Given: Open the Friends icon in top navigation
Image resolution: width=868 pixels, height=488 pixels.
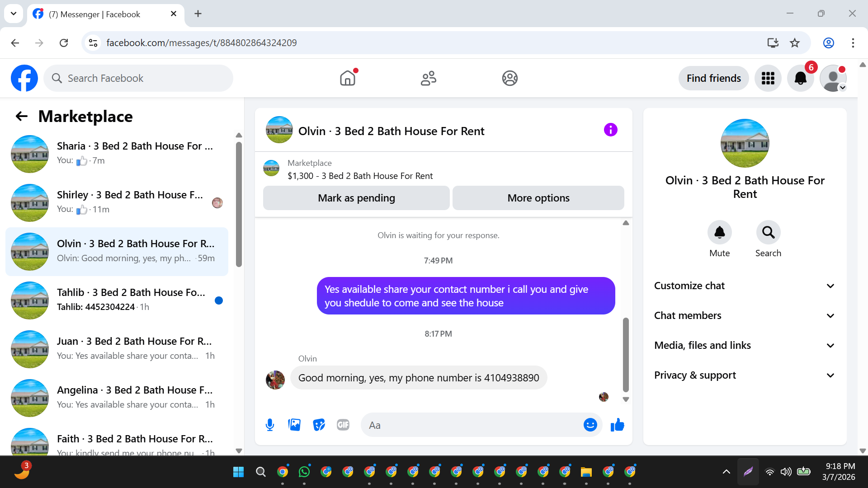Looking at the screenshot, I should pyautogui.click(x=429, y=78).
